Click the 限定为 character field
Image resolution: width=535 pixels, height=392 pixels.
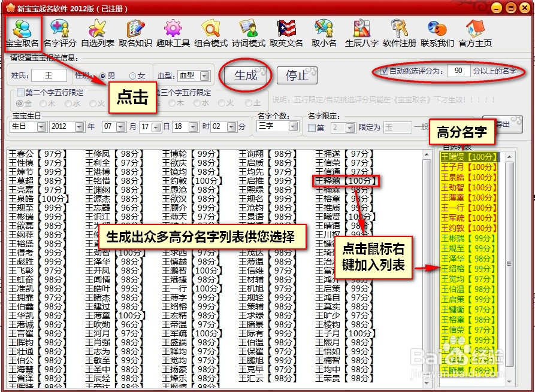point(397,127)
